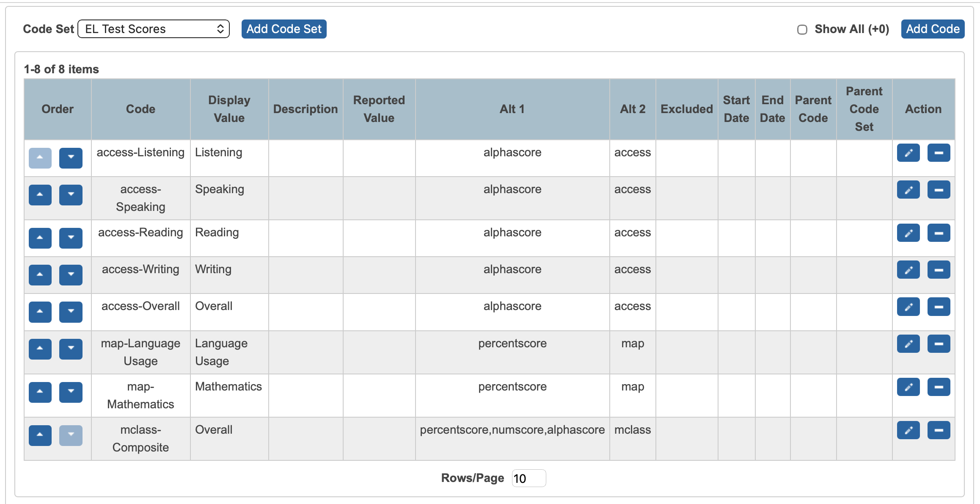Click the Excluded column header

pos(687,109)
